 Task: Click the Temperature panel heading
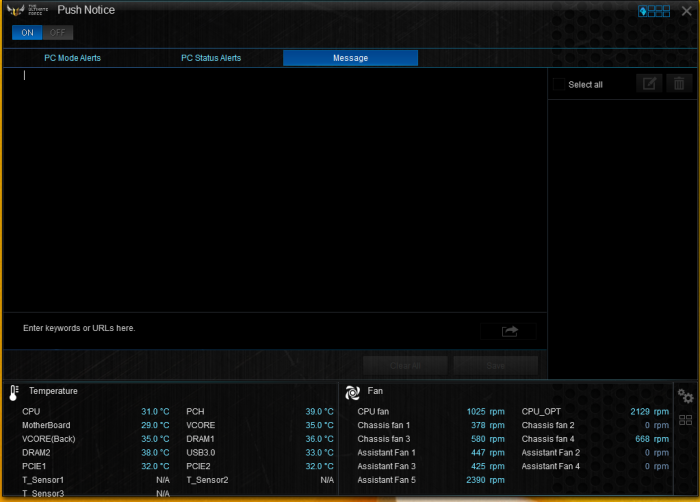pos(53,391)
